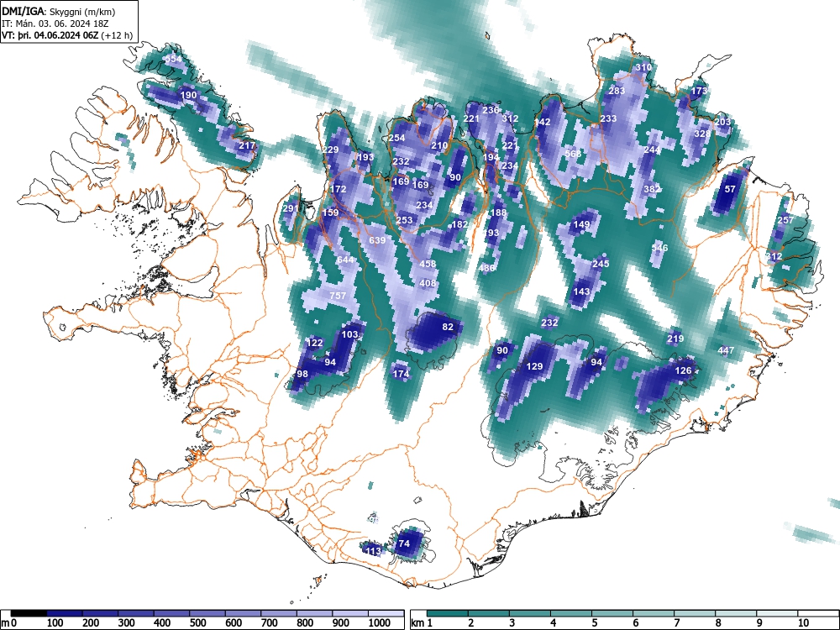Click the visibility value 172 on the map
The height and width of the screenshot is (630, 840).
(338, 189)
